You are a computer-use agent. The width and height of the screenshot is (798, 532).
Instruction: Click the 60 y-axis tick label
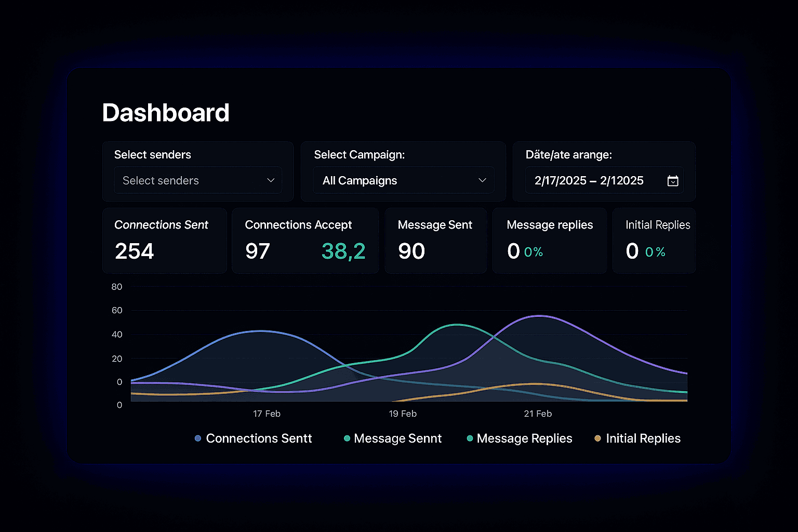(117, 311)
